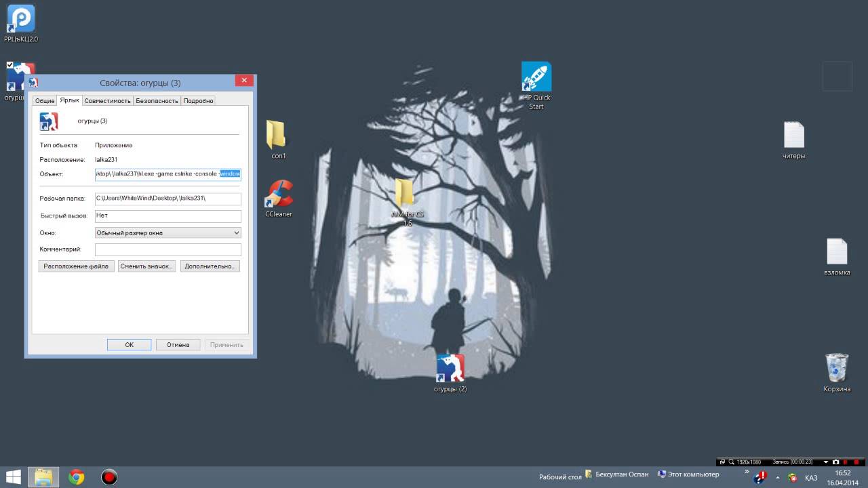868x488 pixels.
Task: Open the Окно window size dropdown
Action: click(x=168, y=232)
